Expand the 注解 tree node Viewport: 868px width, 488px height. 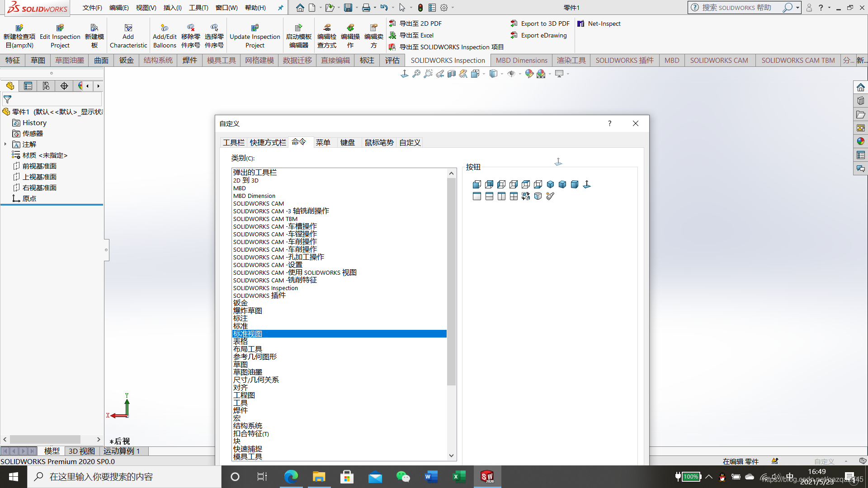click(5, 145)
